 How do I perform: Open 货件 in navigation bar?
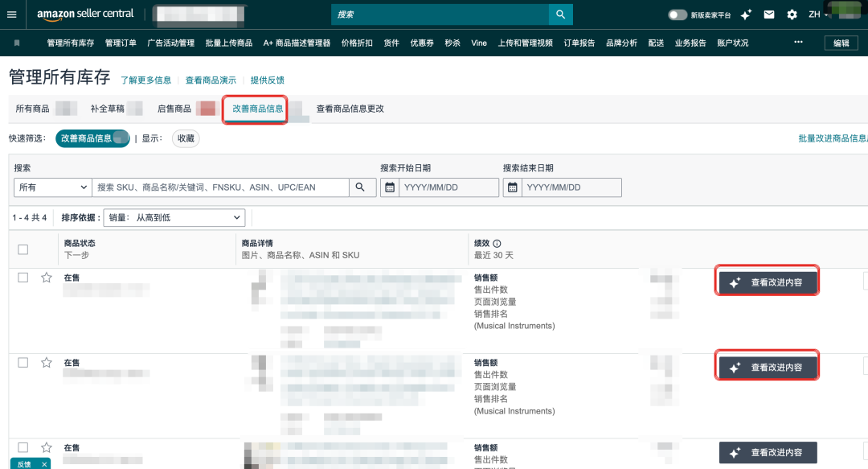pyautogui.click(x=391, y=43)
